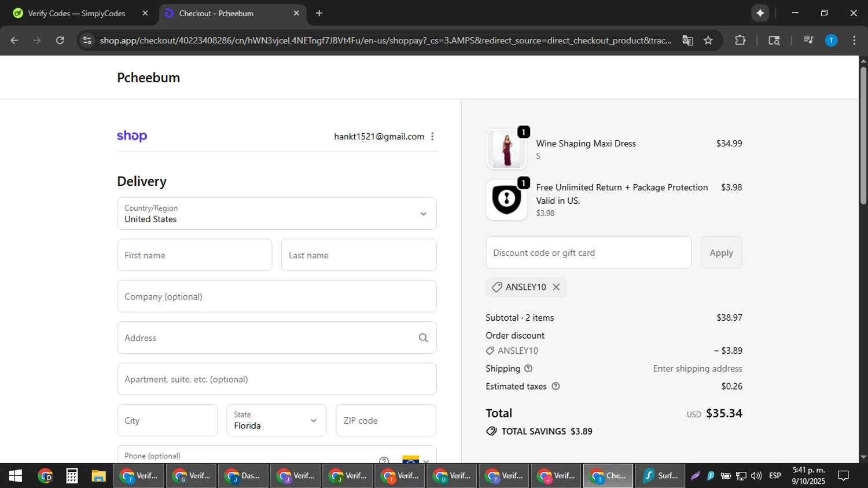
Task: Click the Apply discount button
Action: coord(721,252)
